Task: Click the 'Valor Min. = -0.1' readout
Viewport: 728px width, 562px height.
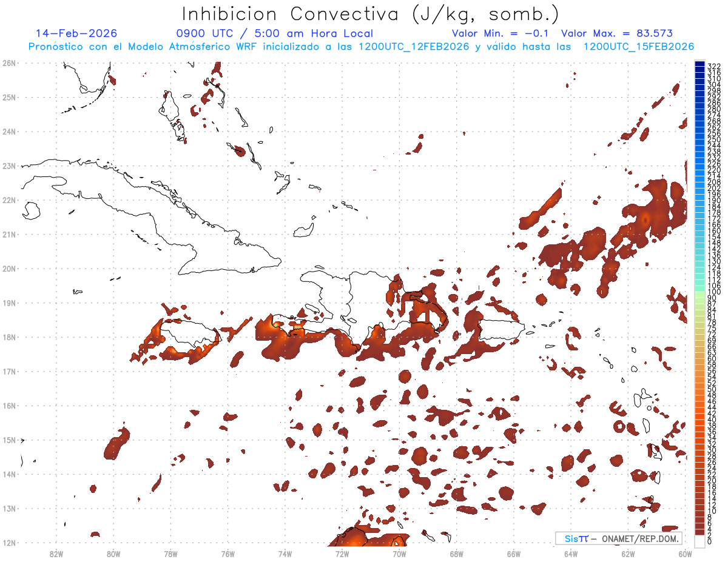Action: [x=500, y=33]
